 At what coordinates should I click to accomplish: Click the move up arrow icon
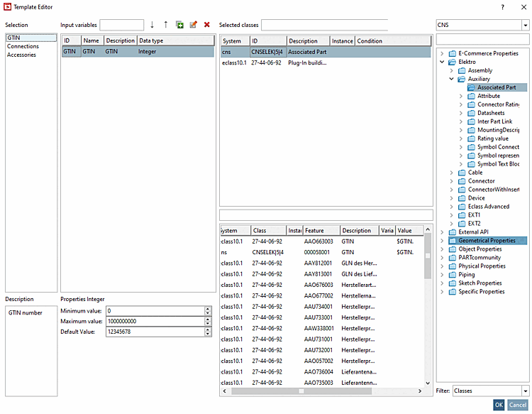(x=165, y=25)
